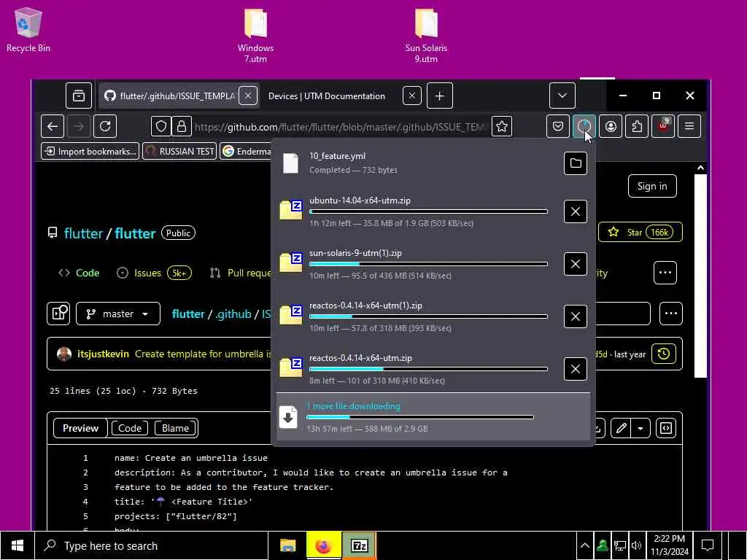This screenshot has width=747, height=560.
Task: Open the symbols panel icon
Action: pos(666,428)
